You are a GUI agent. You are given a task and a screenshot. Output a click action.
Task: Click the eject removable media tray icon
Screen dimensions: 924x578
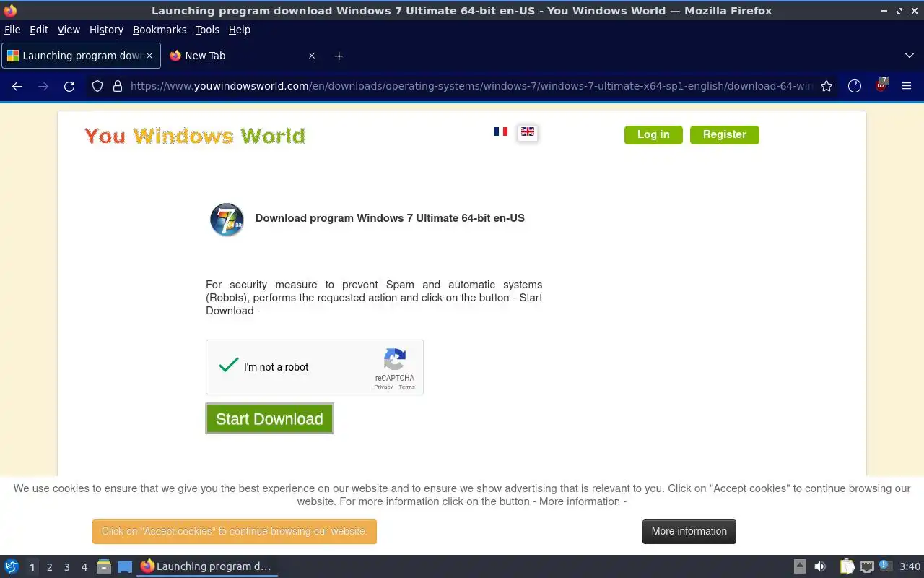(800, 566)
